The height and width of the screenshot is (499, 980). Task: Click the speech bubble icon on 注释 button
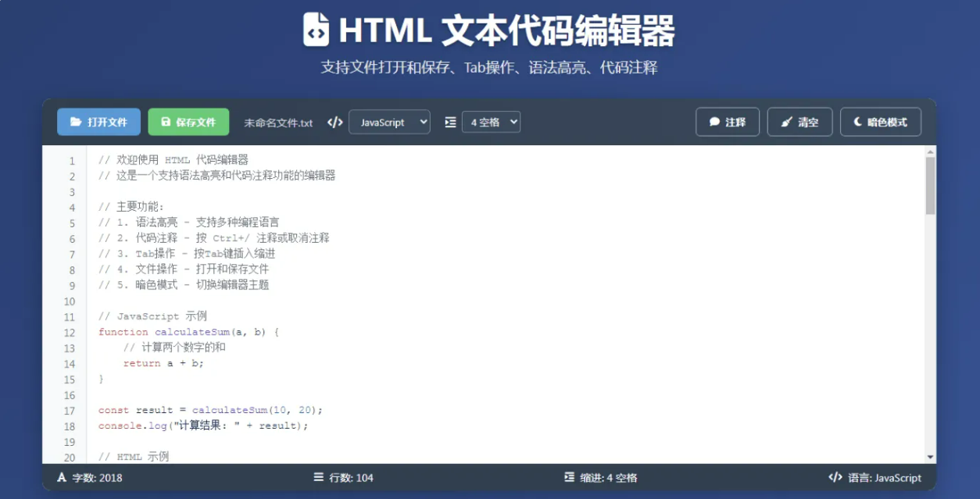[714, 122]
